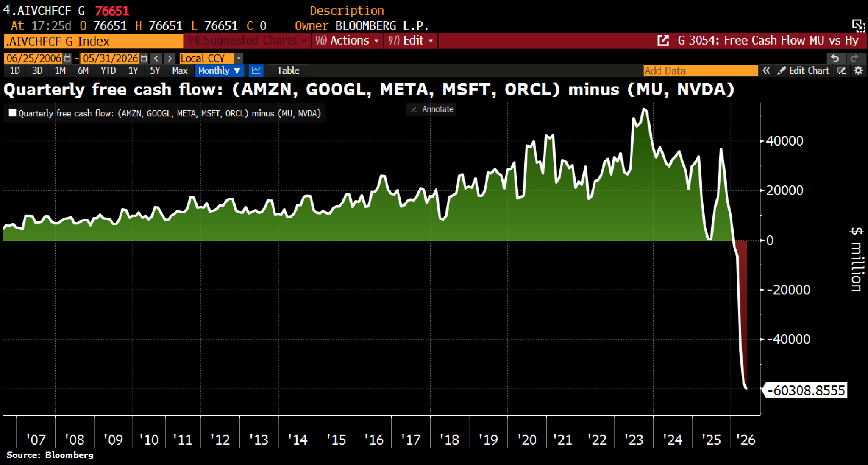Open the start date calendar picker
The image size is (868, 465).
(x=67, y=58)
